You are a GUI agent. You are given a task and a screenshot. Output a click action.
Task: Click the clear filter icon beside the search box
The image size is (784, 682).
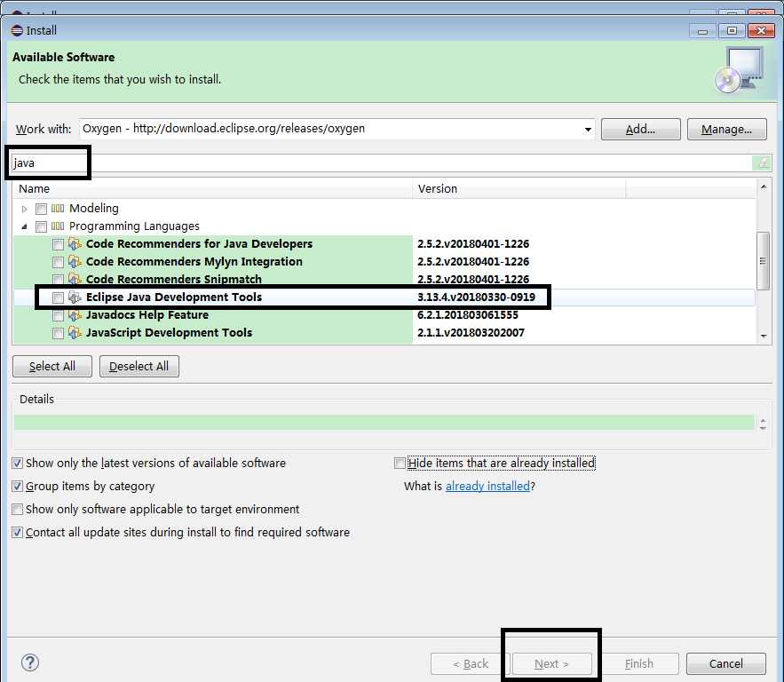762,163
